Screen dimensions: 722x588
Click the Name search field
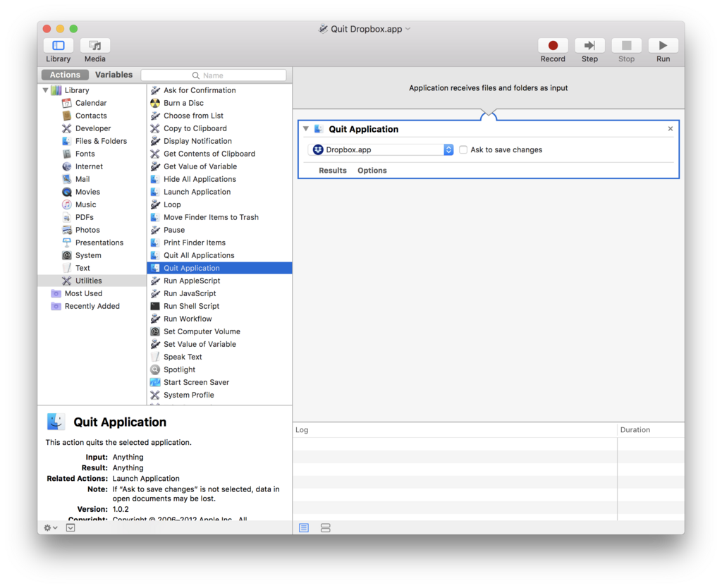click(x=214, y=75)
